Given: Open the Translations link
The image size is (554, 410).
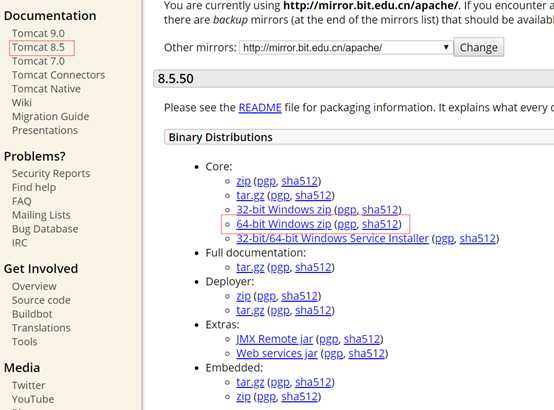Looking at the screenshot, I should pyautogui.click(x=41, y=328).
